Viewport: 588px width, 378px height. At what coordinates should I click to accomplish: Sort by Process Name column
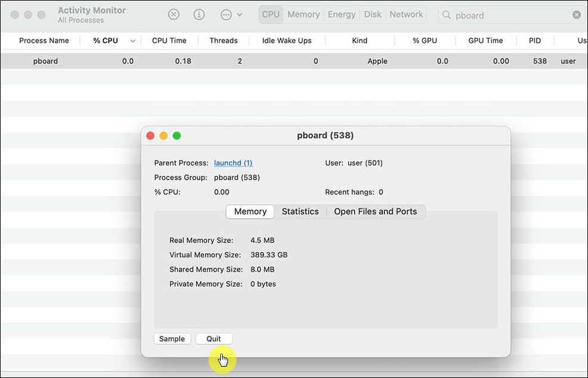tap(44, 41)
